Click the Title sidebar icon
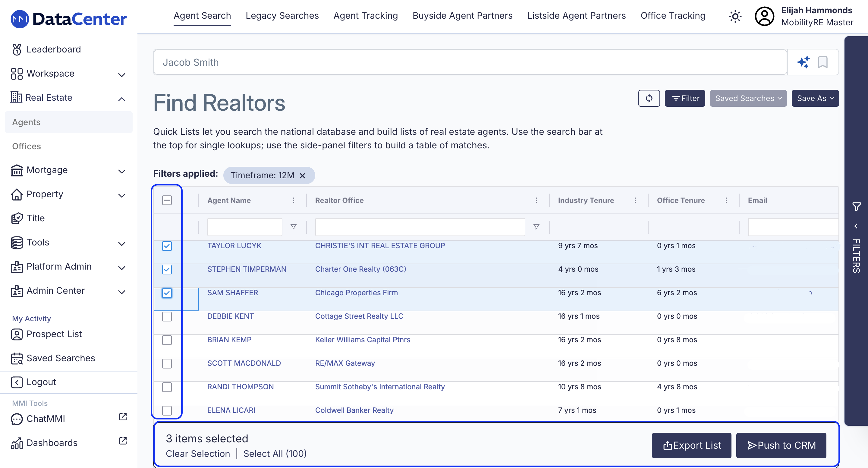The width and height of the screenshot is (868, 468). coord(17,218)
